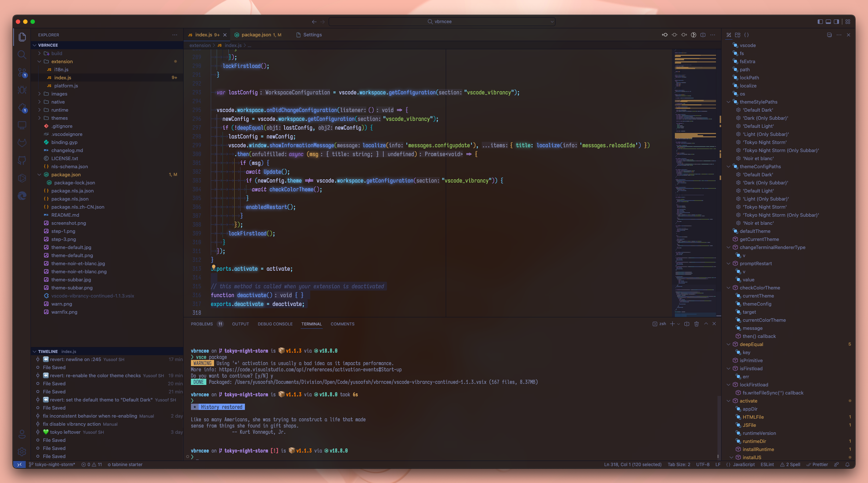
Task: Click the split editor right icon
Action: (x=703, y=35)
